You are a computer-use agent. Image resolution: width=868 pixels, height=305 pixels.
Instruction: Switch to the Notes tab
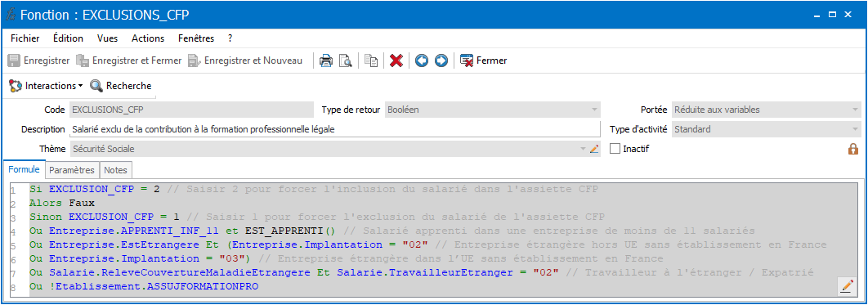point(116,170)
